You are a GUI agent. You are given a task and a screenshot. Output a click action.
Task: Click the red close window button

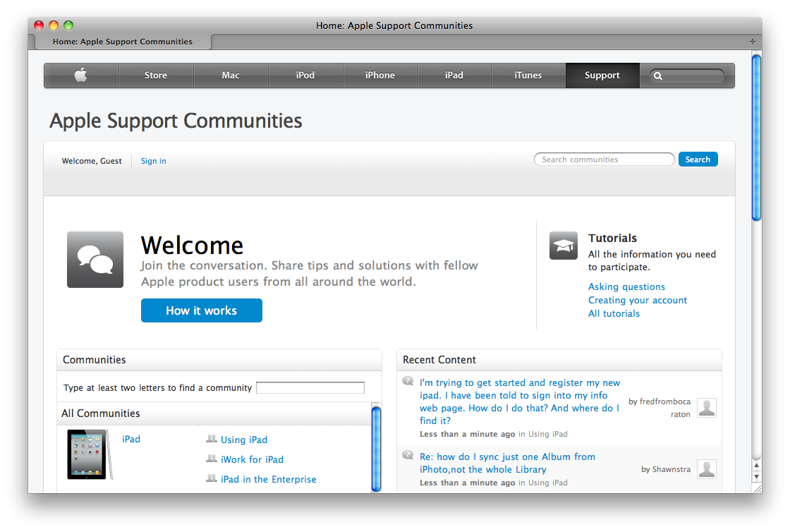tap(39, 25)
